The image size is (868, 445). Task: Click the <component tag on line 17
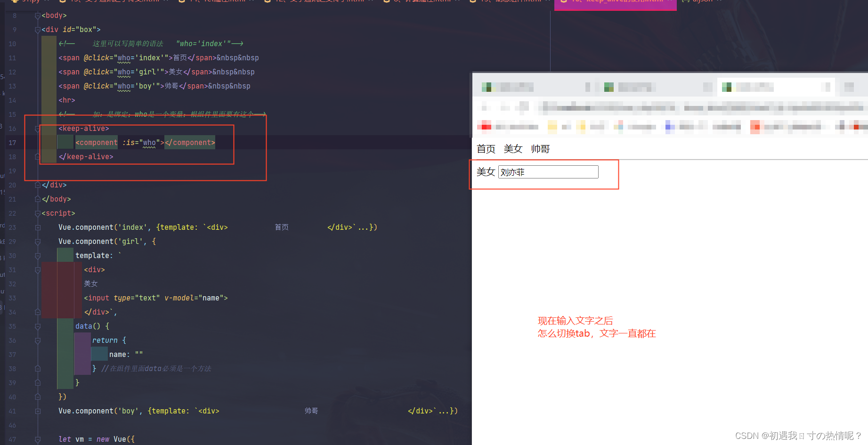pos(97,143)
